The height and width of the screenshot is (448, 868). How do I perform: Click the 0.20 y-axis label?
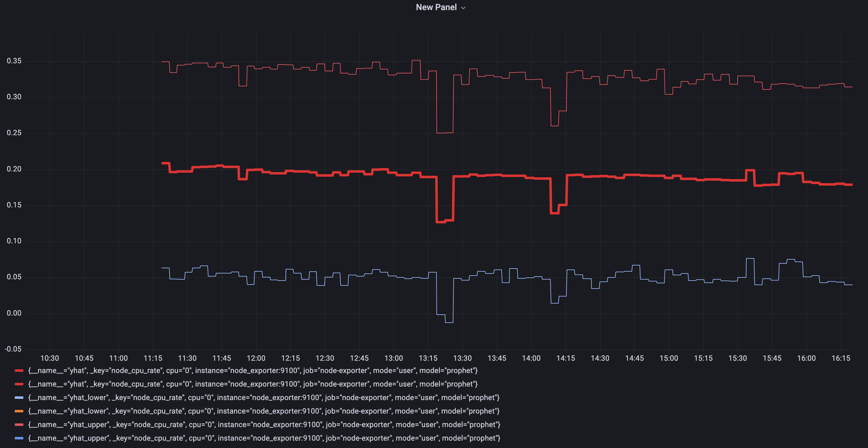pos(14,169)
